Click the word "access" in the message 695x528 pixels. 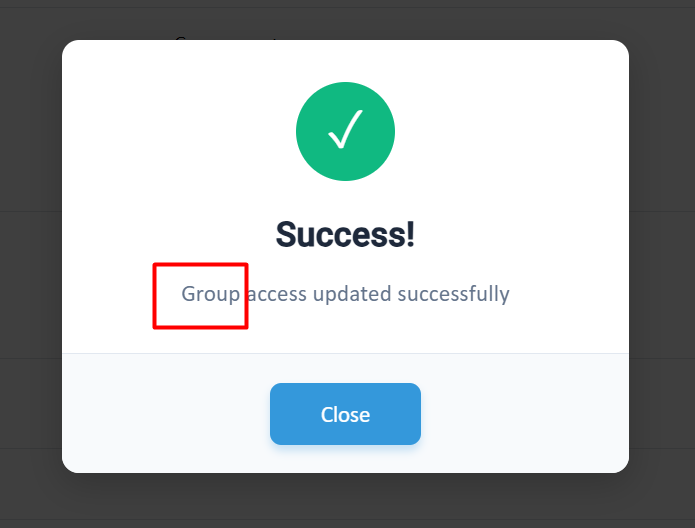[x=277, y=294]
